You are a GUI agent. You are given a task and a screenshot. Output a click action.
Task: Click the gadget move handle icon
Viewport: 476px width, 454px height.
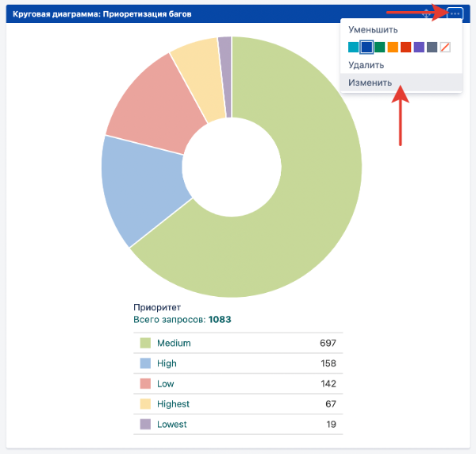[427, 13]
